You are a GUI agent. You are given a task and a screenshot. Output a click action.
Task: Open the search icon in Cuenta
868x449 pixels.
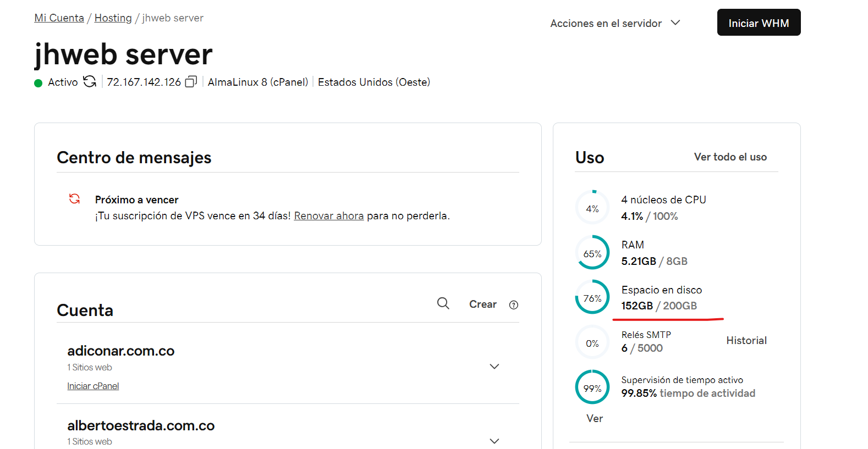443,303
